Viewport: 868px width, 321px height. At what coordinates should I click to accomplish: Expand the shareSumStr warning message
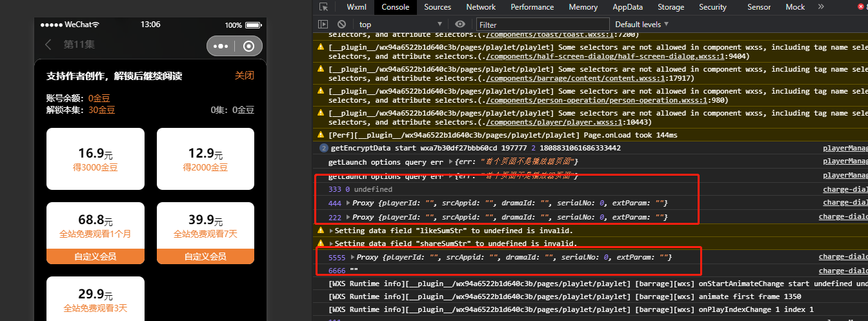pos(332,243)
